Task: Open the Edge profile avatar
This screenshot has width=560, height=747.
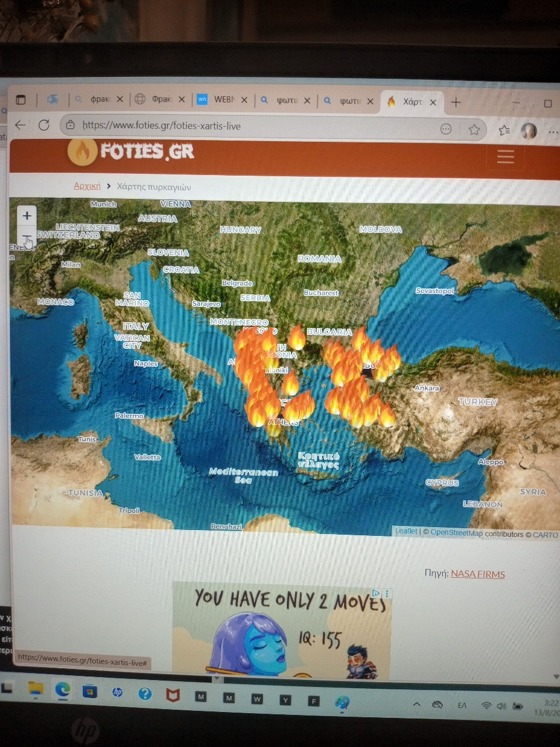Action: 529,131
